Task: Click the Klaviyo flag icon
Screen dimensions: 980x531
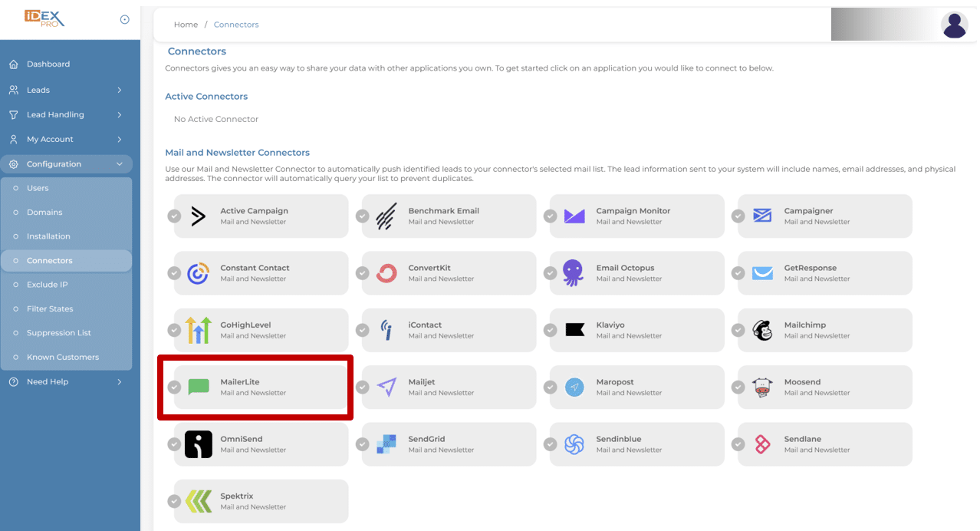Action: point(574,330)
